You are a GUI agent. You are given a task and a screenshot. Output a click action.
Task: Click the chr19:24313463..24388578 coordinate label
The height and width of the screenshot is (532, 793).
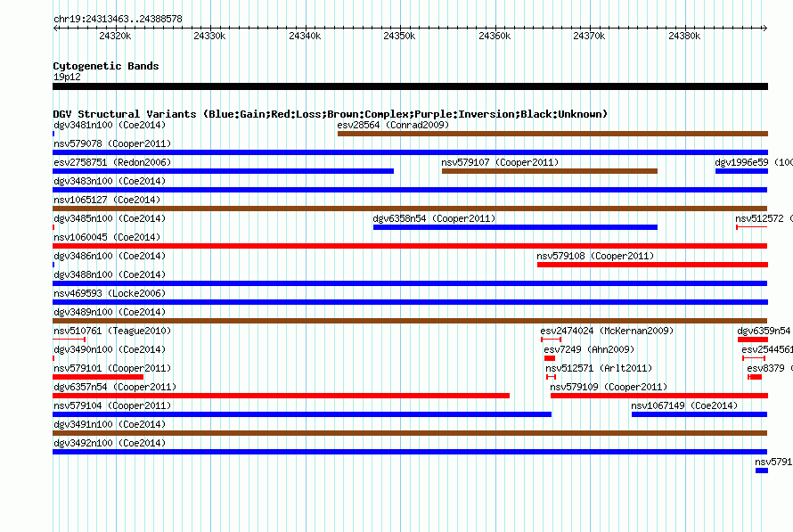point(118,19)
